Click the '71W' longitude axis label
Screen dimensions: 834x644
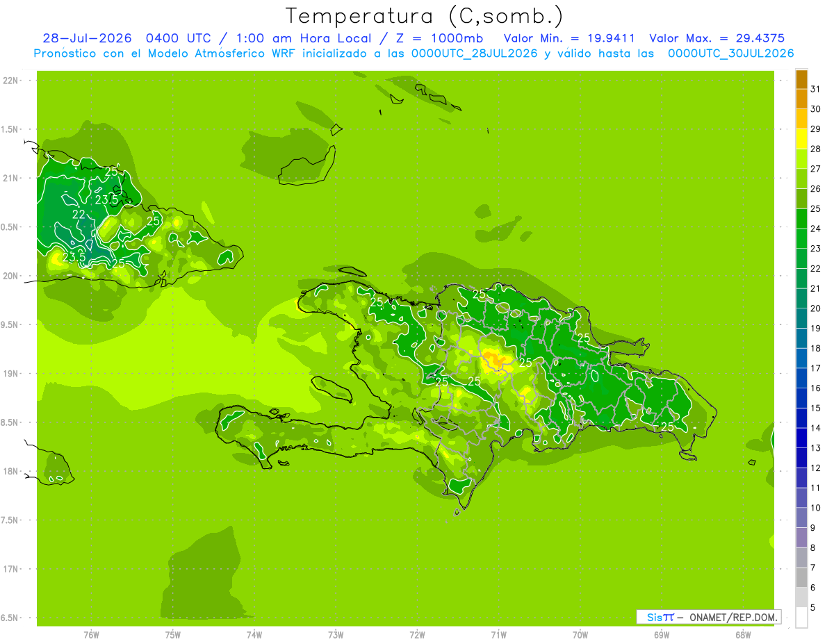(x=498, y=635)
